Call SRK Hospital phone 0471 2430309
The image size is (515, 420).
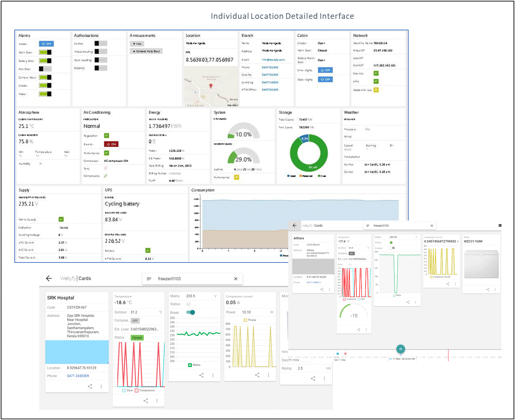[78, 376]
